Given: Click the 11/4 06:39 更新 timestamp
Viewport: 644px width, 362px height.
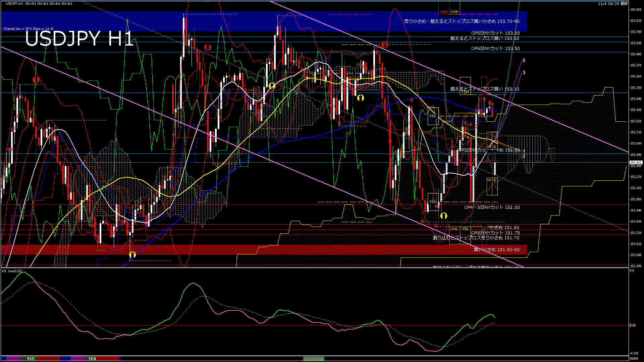Looking at the screenshot, I should 613,4.
